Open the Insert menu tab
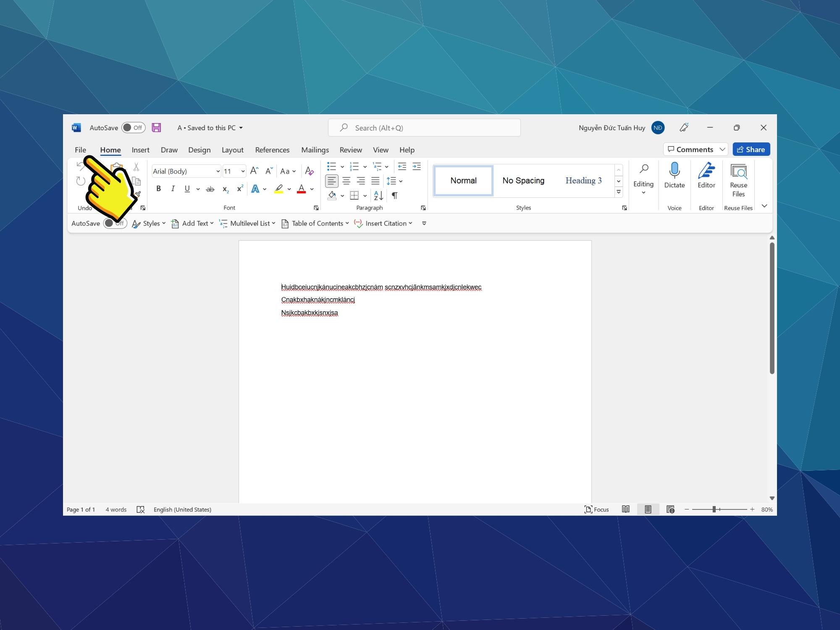The image size is (840, 630). (139, 150)
